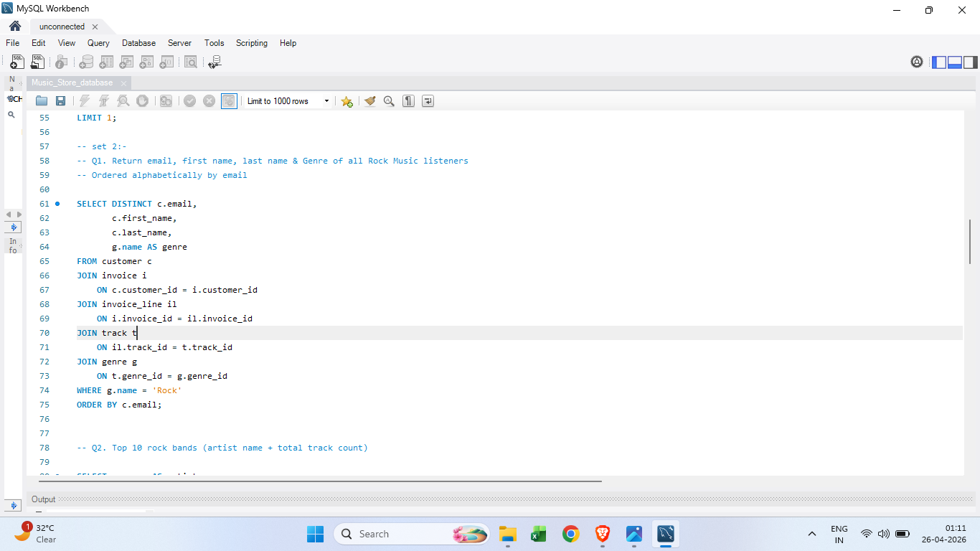Toggle the right sidebar panel visibility

tap(971, 62)
